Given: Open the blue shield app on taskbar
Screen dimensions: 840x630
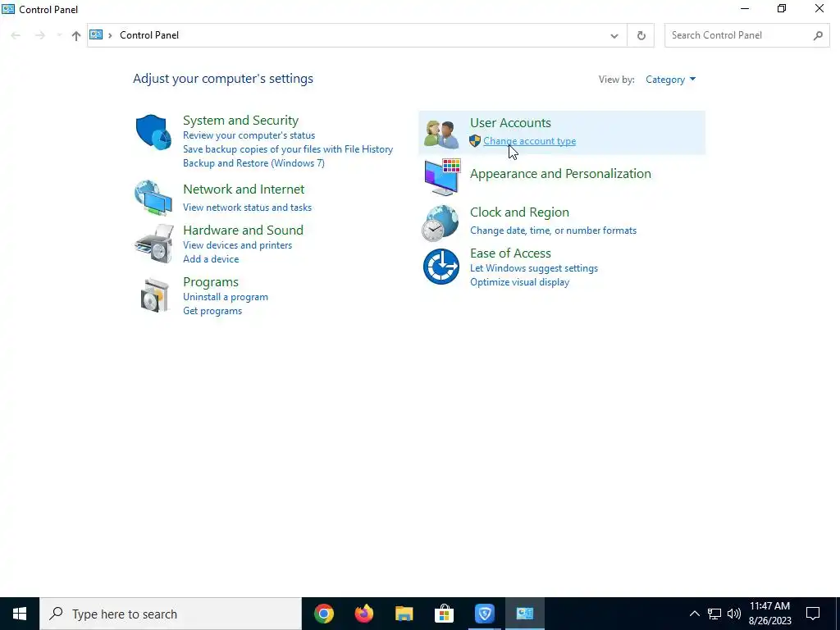Looking at the screenshot, I should pos(484,614).
